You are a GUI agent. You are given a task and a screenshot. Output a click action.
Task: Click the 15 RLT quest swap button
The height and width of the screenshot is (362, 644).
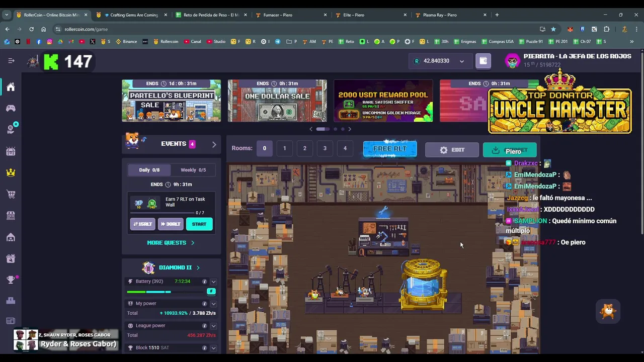[x=142, y=224]
